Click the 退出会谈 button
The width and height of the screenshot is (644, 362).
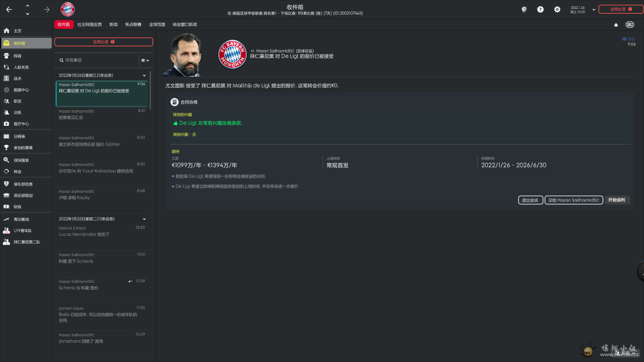point(530,200)
